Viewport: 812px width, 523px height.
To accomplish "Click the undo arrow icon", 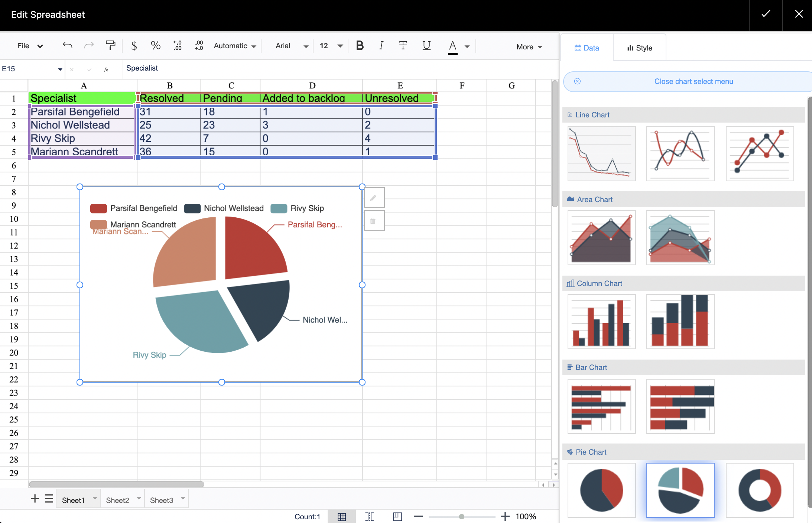I will [67, 46].
